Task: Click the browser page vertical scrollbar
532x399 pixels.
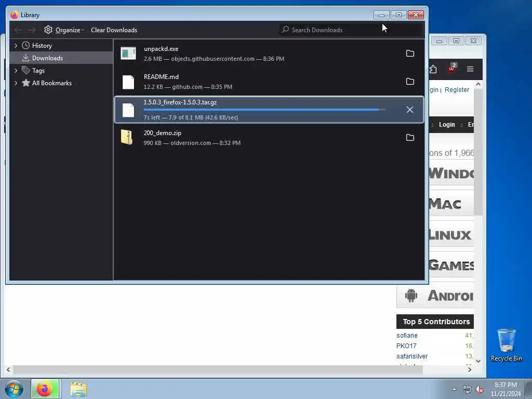Action: tap(478, 152)
